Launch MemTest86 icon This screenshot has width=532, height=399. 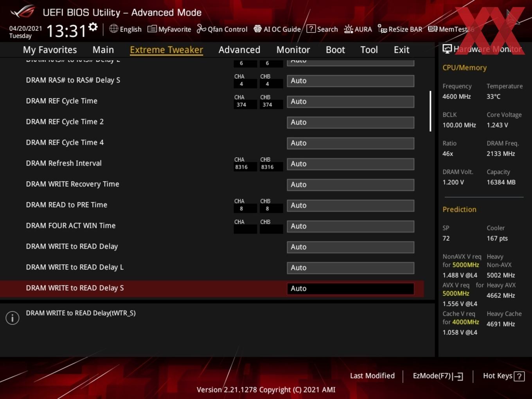click(433, 29)
